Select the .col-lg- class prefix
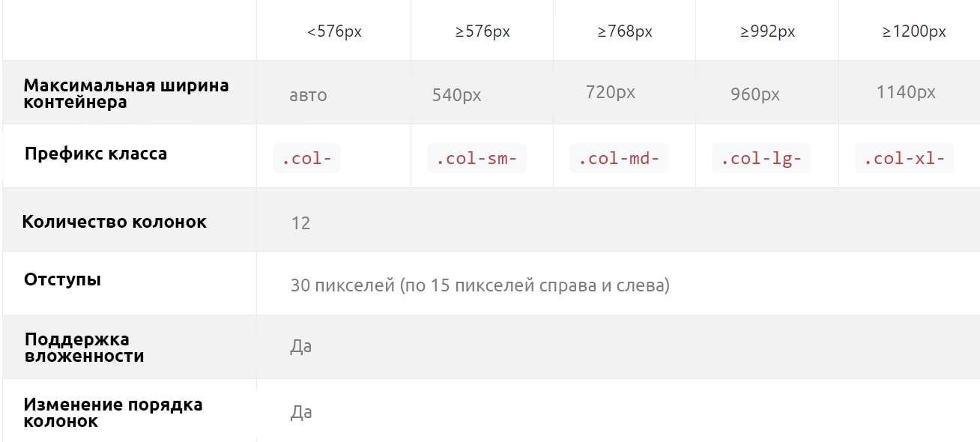The image size is (980, 442). 761,159
